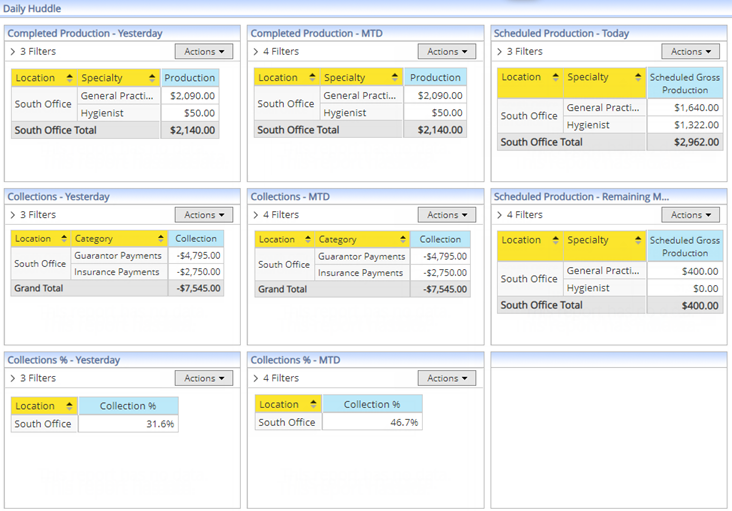Sort Category column in Collections - Yesterday

(x=160, y=239)
